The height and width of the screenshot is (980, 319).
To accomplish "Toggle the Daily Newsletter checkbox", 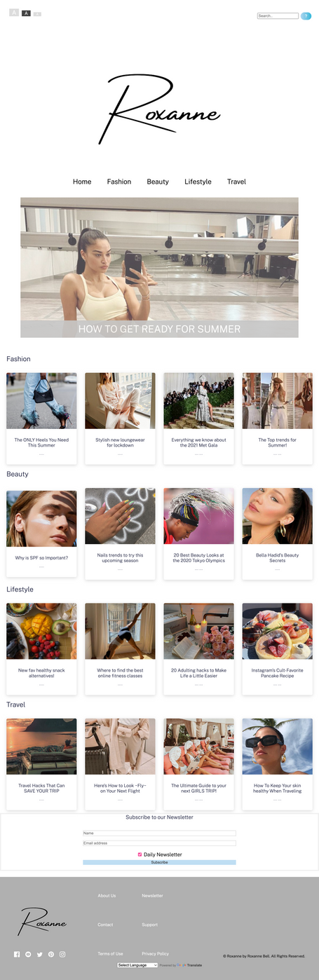I will pos(140,855).
